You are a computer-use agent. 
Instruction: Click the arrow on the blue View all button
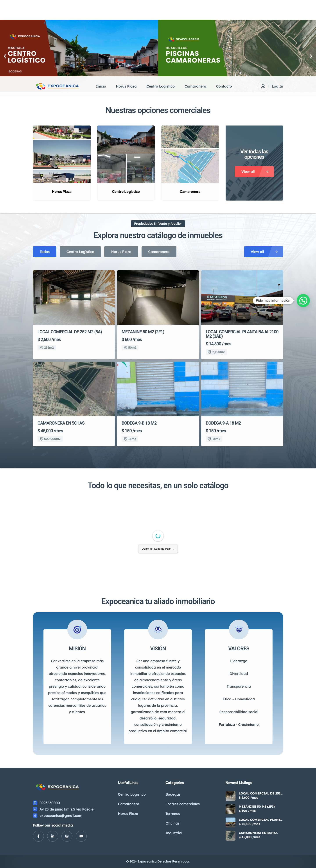276,252
